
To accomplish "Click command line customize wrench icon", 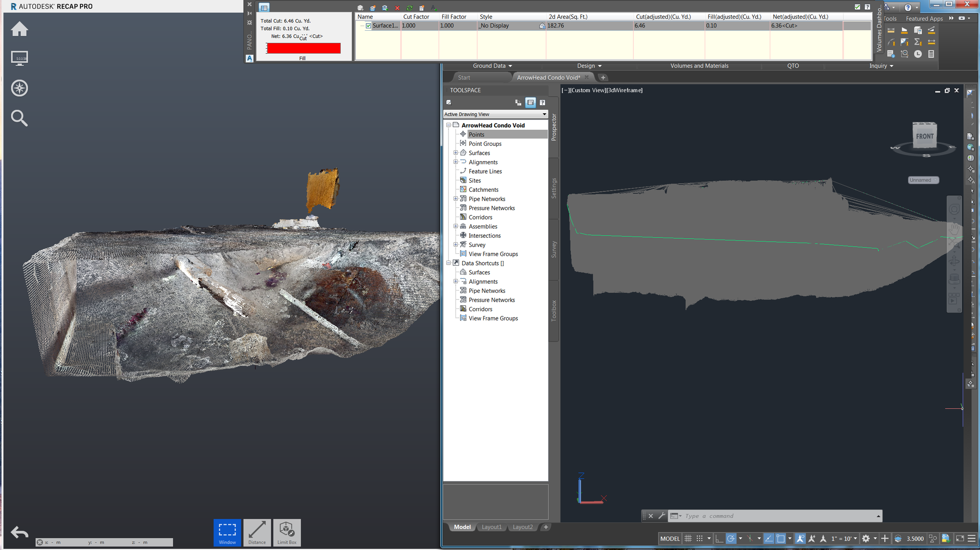I will [662, 516].
